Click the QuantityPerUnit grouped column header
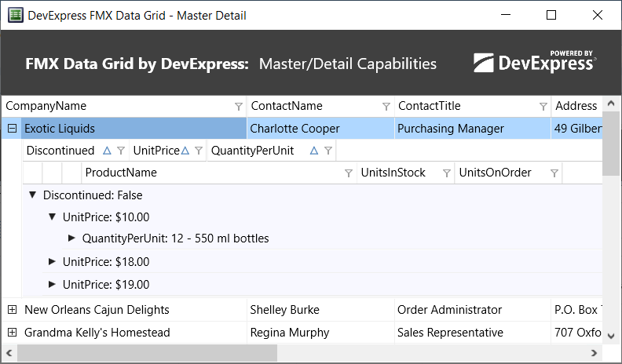This screenshot has width=622, height=364. point(272,151)
